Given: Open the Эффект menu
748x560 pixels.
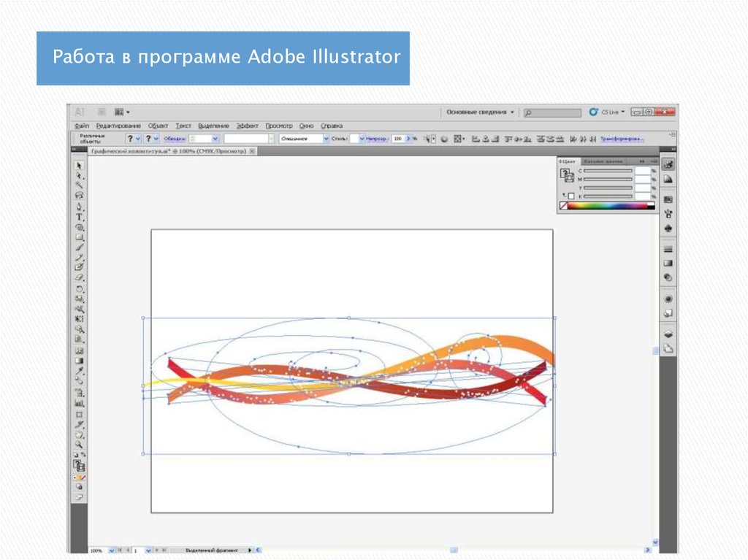Looking at the screenshot, I should [248, 126].
